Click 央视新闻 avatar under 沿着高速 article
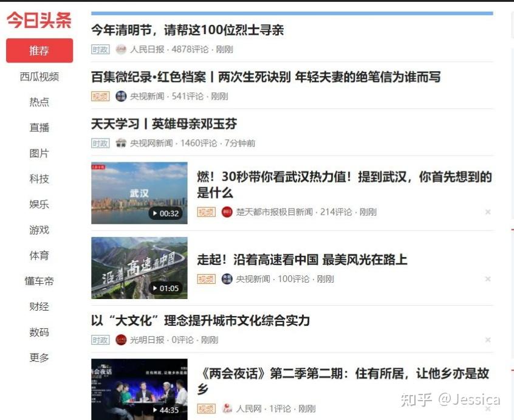 [227, 279]
